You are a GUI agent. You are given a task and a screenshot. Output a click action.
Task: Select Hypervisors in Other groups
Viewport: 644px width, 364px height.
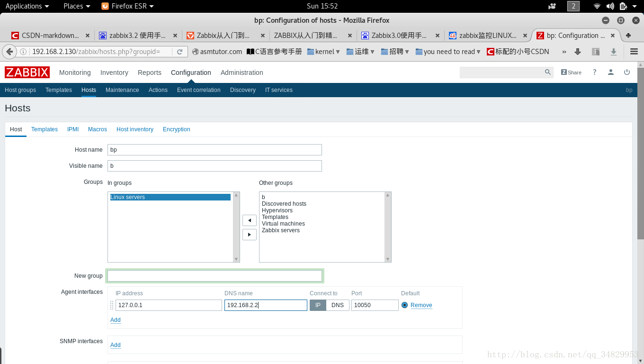[x=277, y=210]
